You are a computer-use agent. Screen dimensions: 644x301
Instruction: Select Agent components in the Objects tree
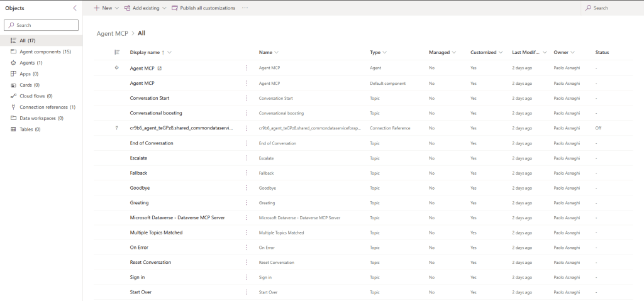[40, 52]
